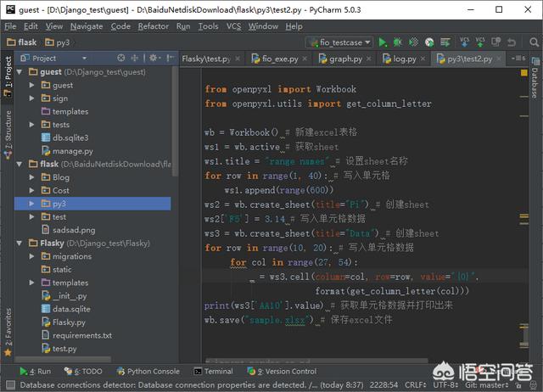
Task: Expand the selected py3 folder
Action: [32, 204]
